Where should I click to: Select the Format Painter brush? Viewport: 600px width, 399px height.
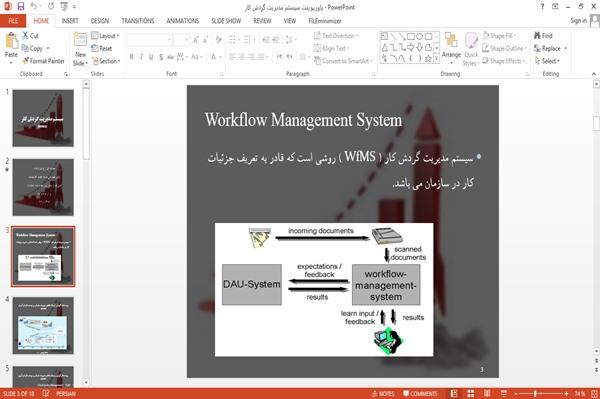pyautogui.click(x=26, y=61)
